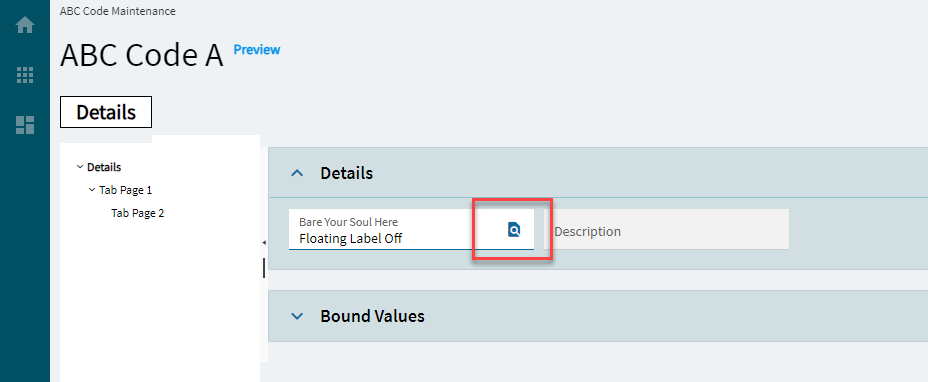Click into the Description field
928x382 pixels.
(666, 229)
